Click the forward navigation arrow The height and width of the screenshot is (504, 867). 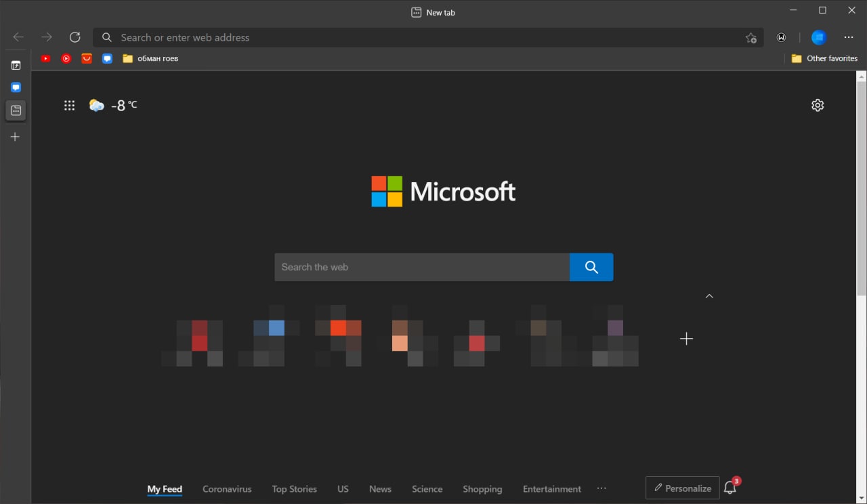coord(47,37)
